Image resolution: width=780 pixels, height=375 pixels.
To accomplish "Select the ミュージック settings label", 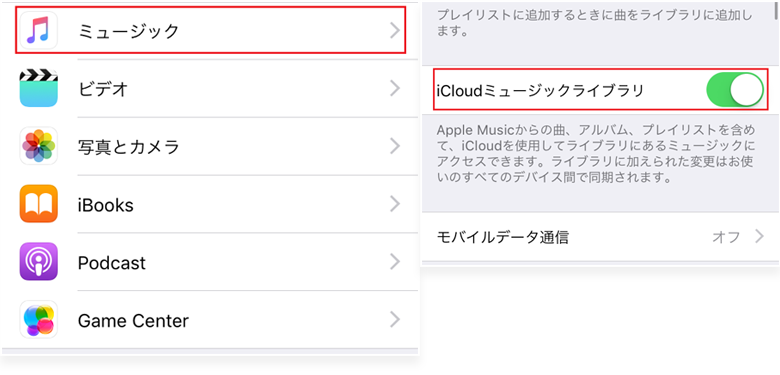I will click(x=128, y=31).
